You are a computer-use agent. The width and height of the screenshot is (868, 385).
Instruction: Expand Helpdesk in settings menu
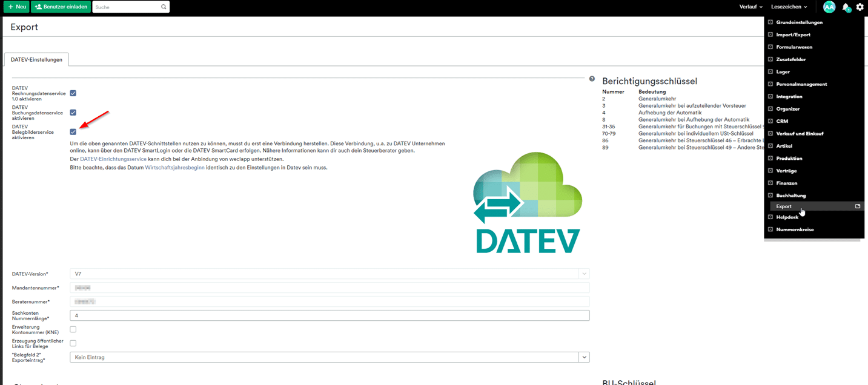[x=787, y=217]
